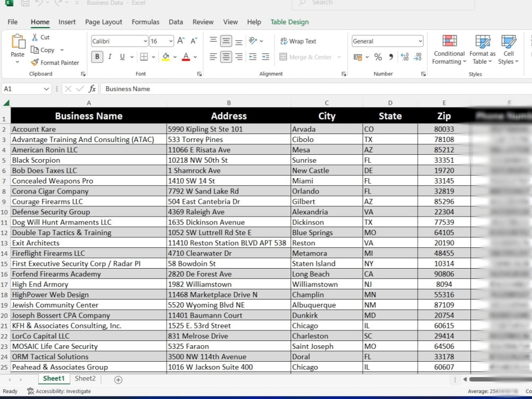Click Merge & Center
Viewport: 532px width, 399px height.
click(x=306, y=57)
